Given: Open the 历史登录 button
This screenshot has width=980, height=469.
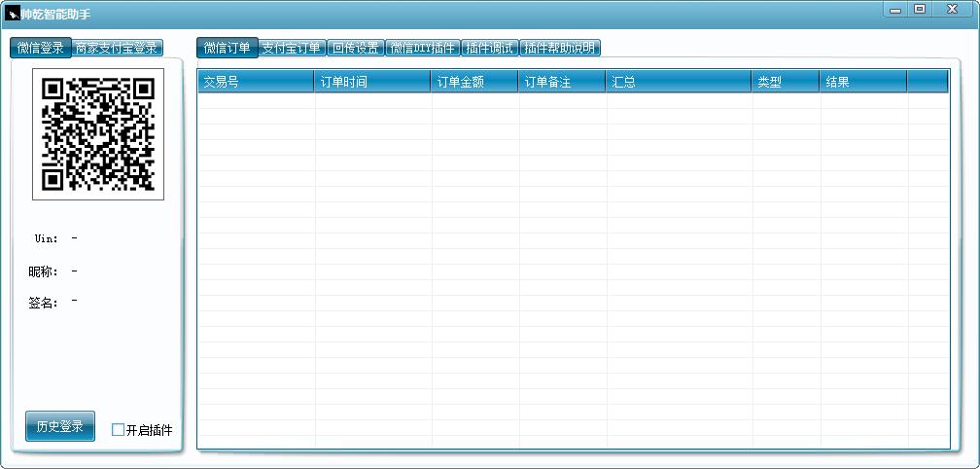Looking at the screenshot, I should click(60, 426).
